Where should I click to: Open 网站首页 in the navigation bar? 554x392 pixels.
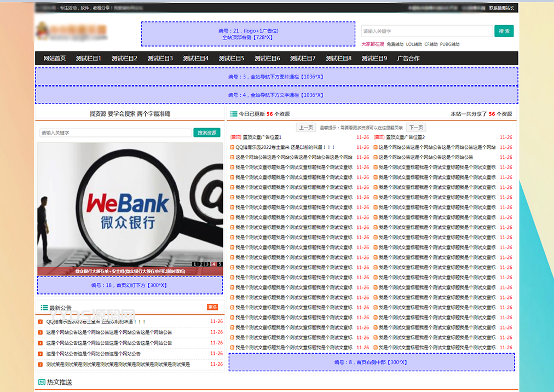coord(55,58)
